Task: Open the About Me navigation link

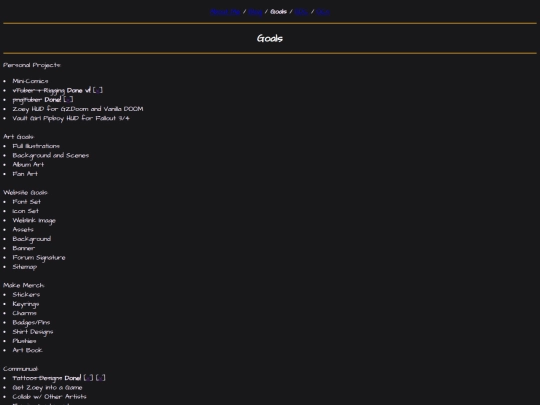Action: (225, 12)
